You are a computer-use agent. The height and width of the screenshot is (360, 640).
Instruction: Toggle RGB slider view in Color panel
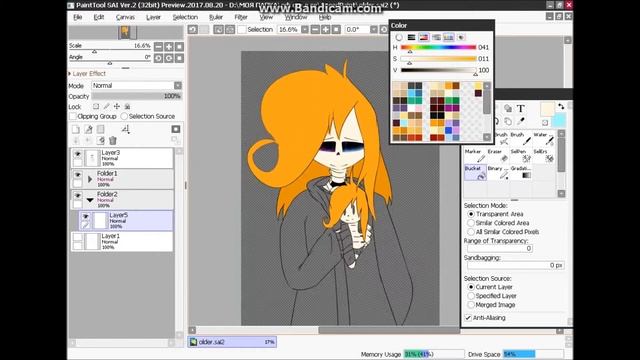point(411,37)
